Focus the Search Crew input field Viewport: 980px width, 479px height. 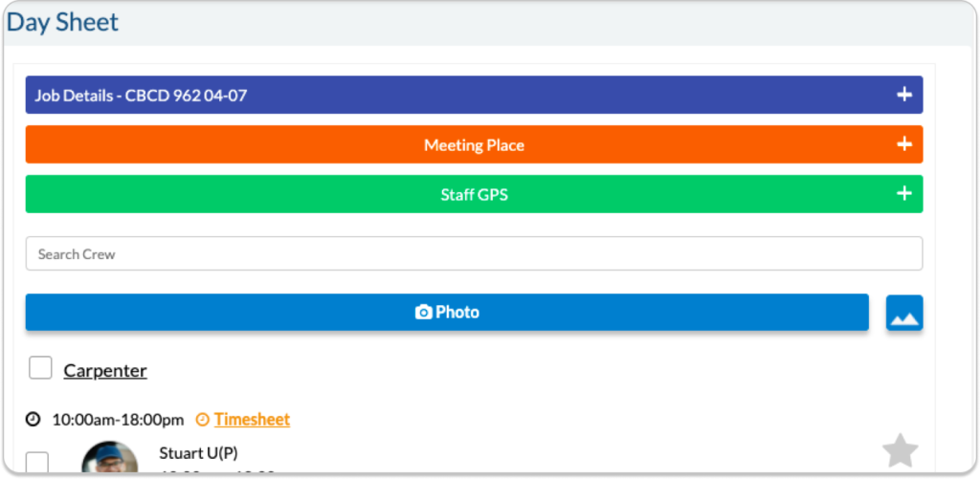point(474,254)
